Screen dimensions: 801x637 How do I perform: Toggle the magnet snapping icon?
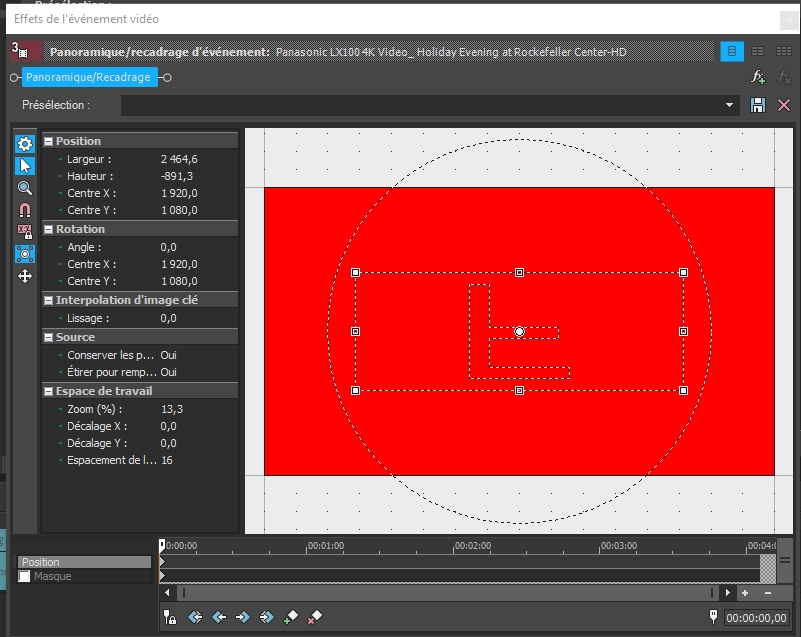coord(25,210)
